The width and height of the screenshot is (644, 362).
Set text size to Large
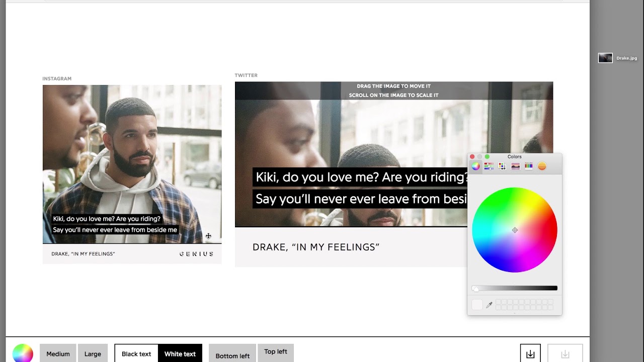point(93,353)
